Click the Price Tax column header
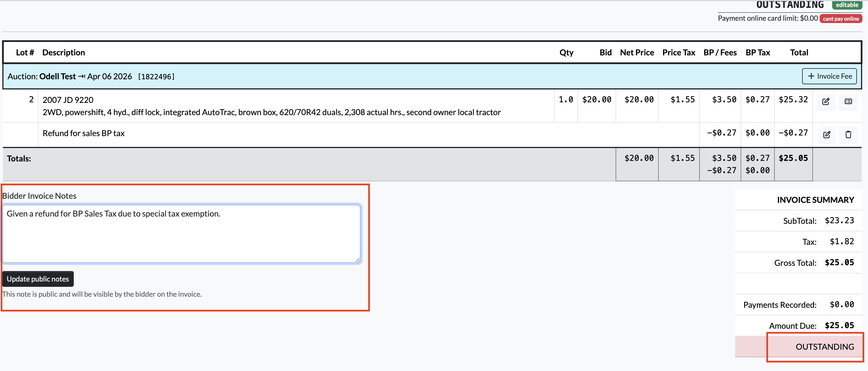 tap(679, 52)
